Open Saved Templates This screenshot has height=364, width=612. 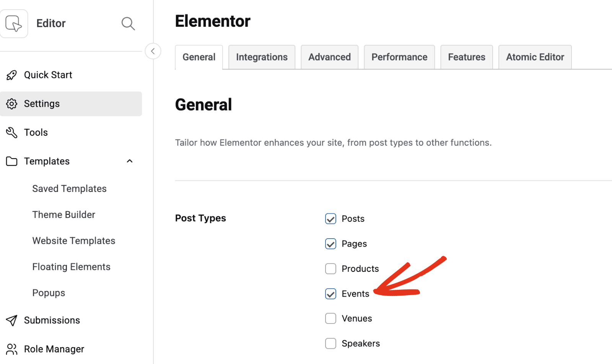point(69,188)
